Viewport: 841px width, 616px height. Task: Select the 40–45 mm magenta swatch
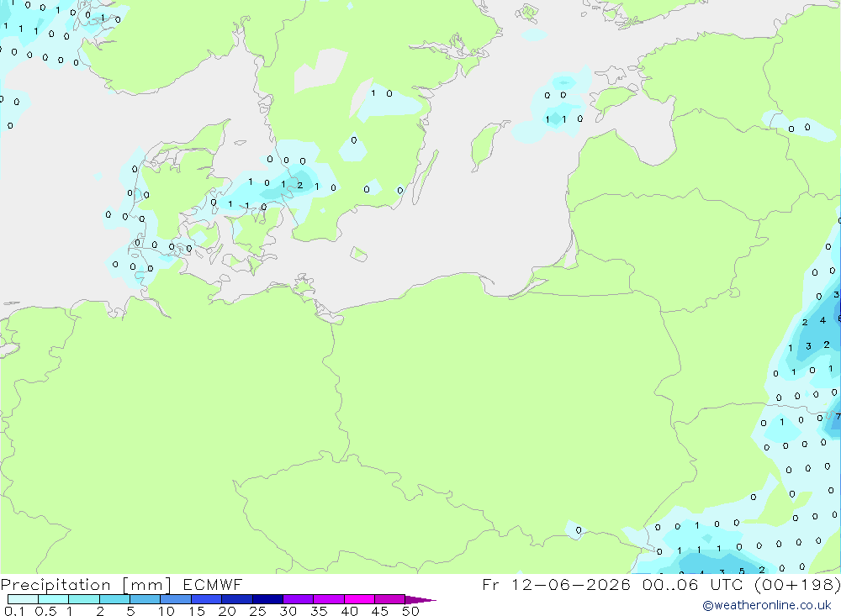point(359,599)
